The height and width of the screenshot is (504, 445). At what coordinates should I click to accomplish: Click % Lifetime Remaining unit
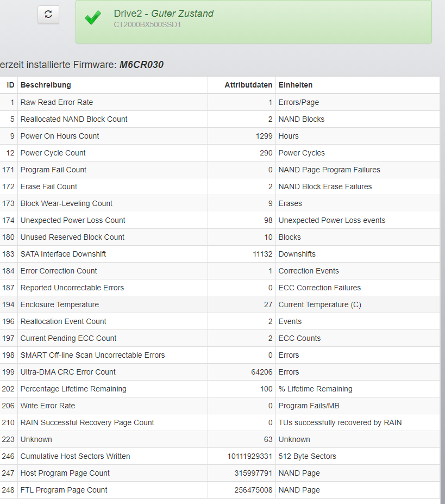point(315,389)
